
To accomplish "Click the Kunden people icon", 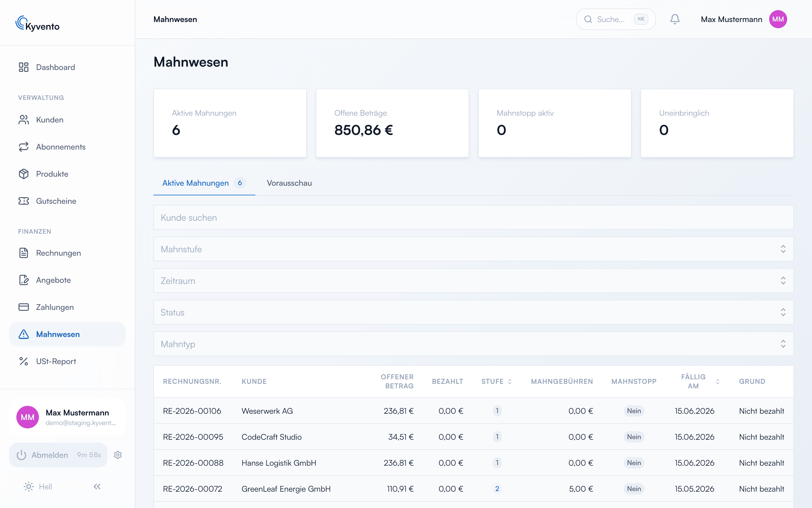I will click(x=23, y=120).
